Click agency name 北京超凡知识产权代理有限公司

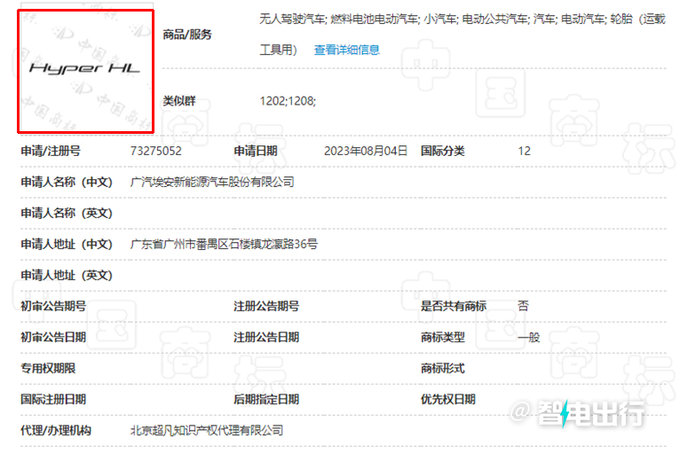coord(207,430)
